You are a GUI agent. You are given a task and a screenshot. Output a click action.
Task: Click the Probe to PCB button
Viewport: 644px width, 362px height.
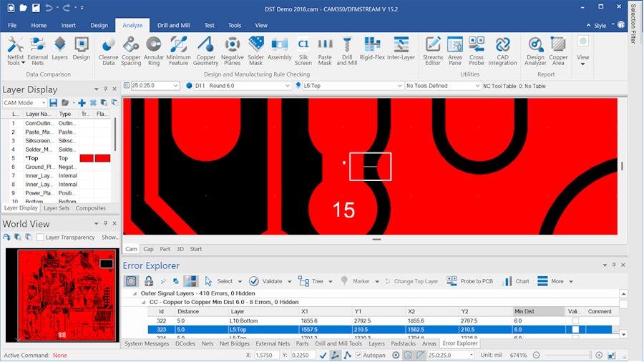tap(470, 281)
